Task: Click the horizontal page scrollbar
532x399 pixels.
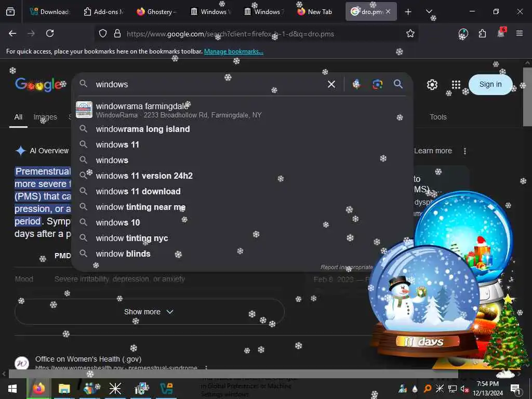Action: 233,374
